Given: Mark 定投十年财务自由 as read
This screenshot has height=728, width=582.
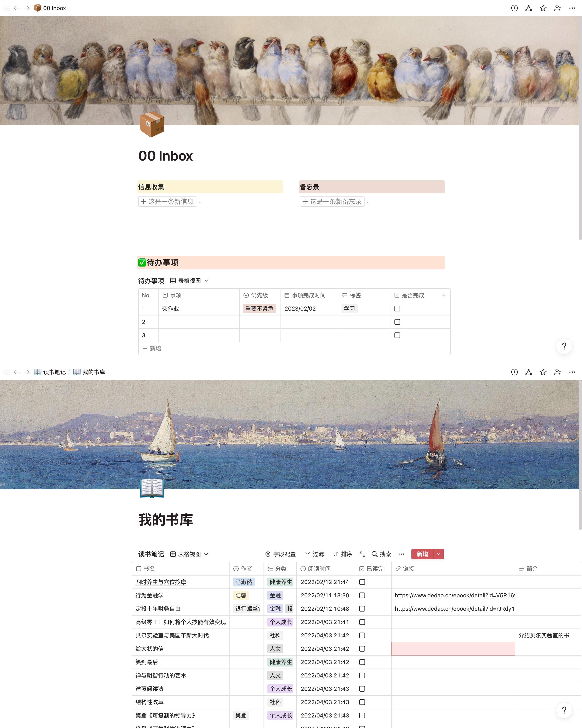Looking at the screenshot, I should 362,609.
